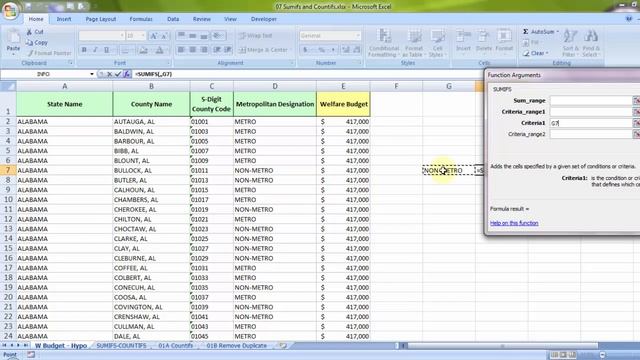
Task: Click Help on this function link
Action: pos(514,223)
